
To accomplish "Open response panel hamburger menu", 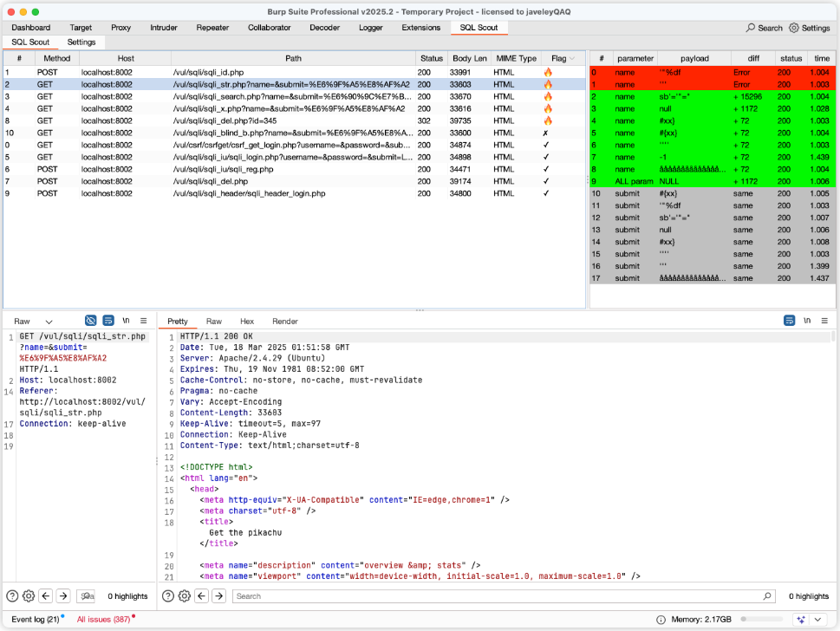I will [824, 321].
